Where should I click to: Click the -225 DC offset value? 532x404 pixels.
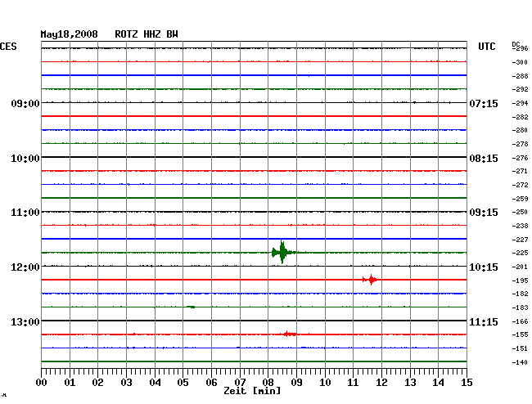[x=520, y=253]
